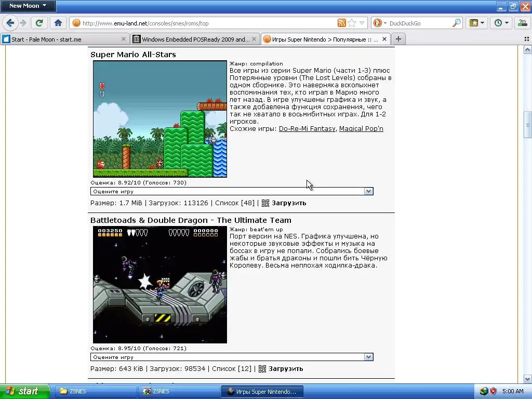Click the QR code icon on Super Mario row
This screenshot has height=399, width=532.
[x=265, y=203]
